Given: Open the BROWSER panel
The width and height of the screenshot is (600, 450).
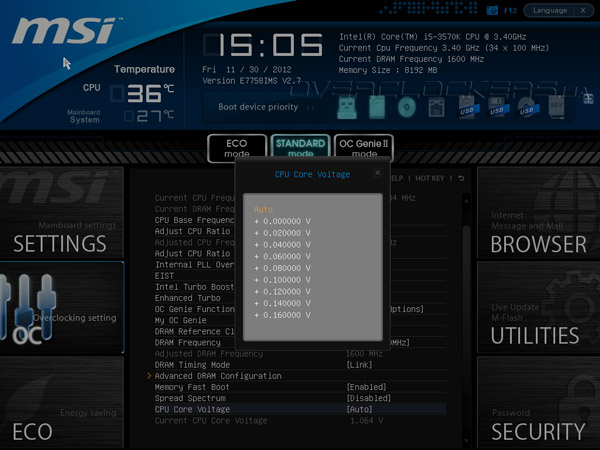Looking at the screenshot, I should [x=538, y=213].
